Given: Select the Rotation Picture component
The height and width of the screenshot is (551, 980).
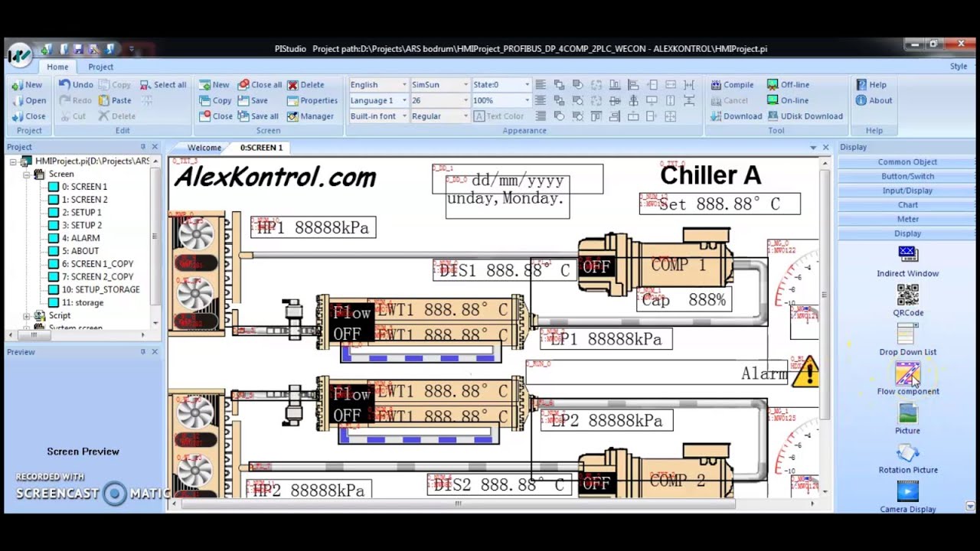Looking at the screenshot, I should pyautogui.click(x=907, y=458).
